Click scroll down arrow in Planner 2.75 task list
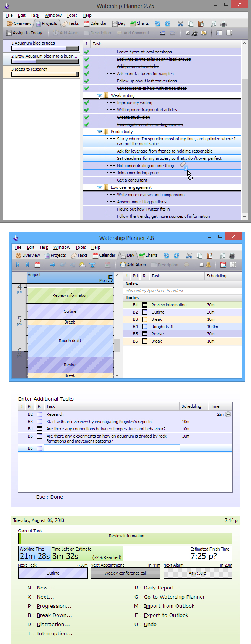 pos(245,216)
